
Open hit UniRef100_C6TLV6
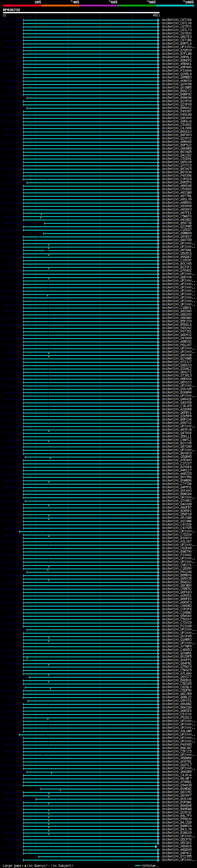[177, 23]
